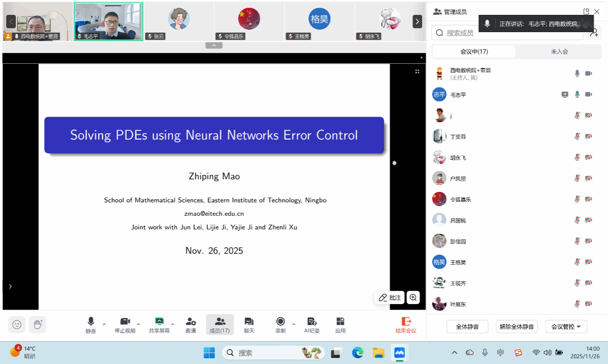The image size is (608, 364).
Task: Open the Apps (应用) grid icon
Action: [340, 324]
